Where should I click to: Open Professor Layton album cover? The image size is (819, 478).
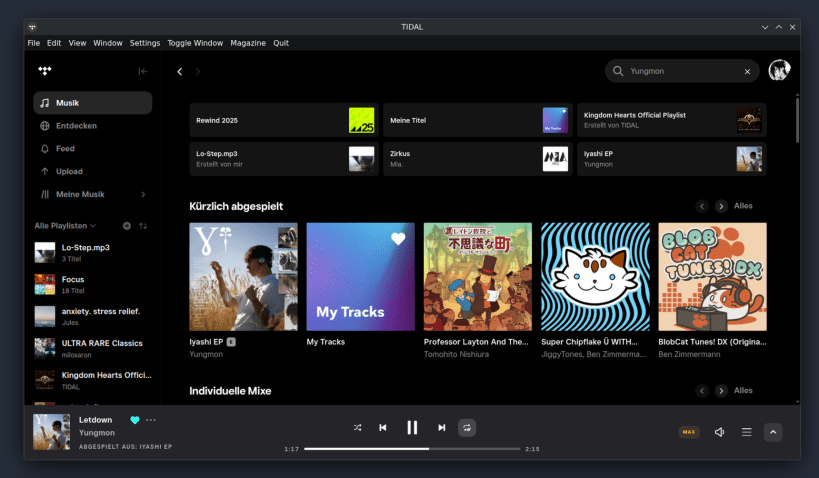pos(478,277)
